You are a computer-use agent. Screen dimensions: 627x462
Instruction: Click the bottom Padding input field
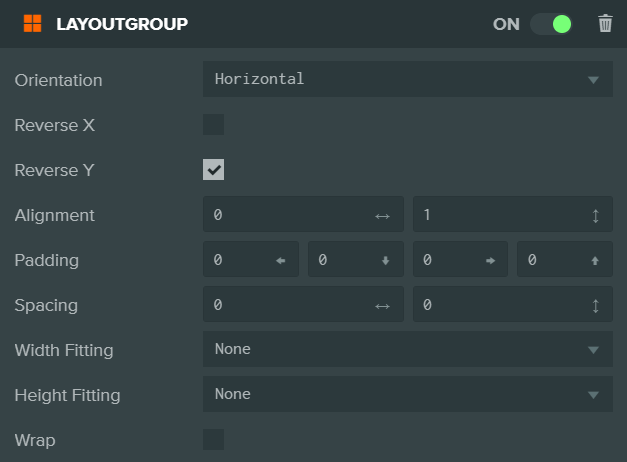(x=347, y=260)
